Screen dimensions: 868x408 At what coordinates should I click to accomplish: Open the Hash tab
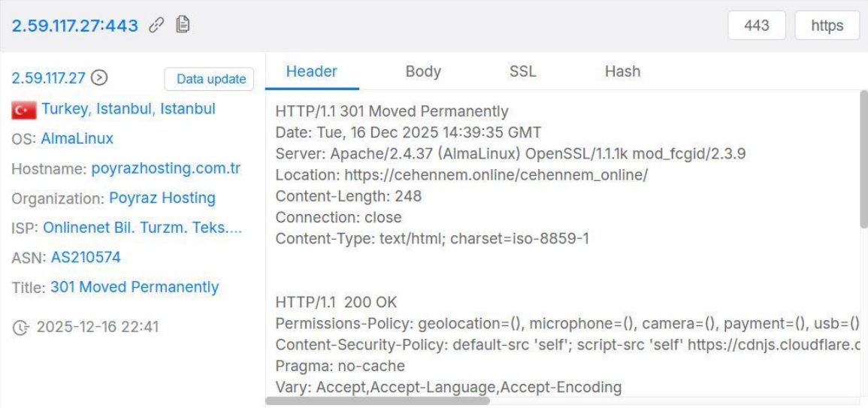pyautogui.click(x=622, y=71)
